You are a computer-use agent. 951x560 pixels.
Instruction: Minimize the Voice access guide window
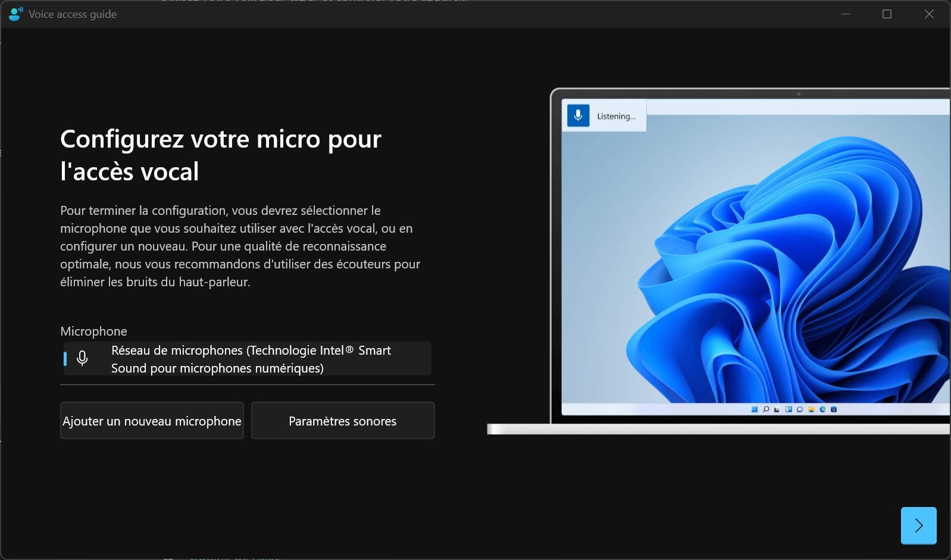click(846, 14)
